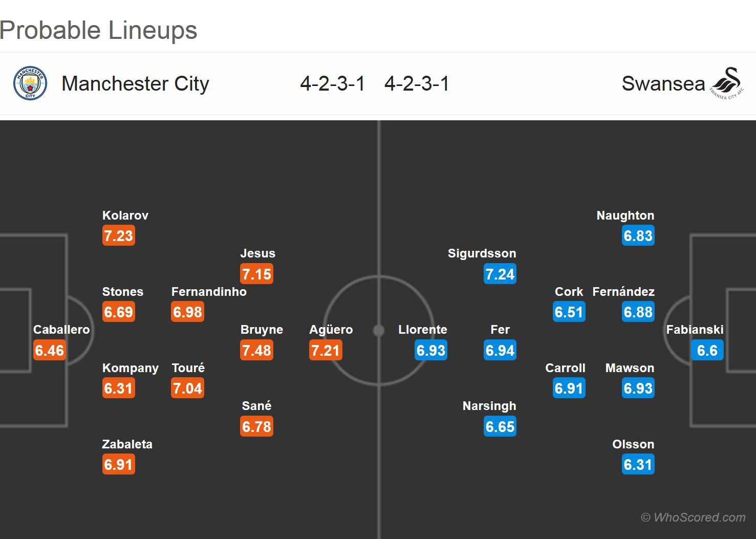This screenshot has width=756, height=539.
Task: Click Zabaleta's 6.91 rating badge
Action: (x=118, y=465)
